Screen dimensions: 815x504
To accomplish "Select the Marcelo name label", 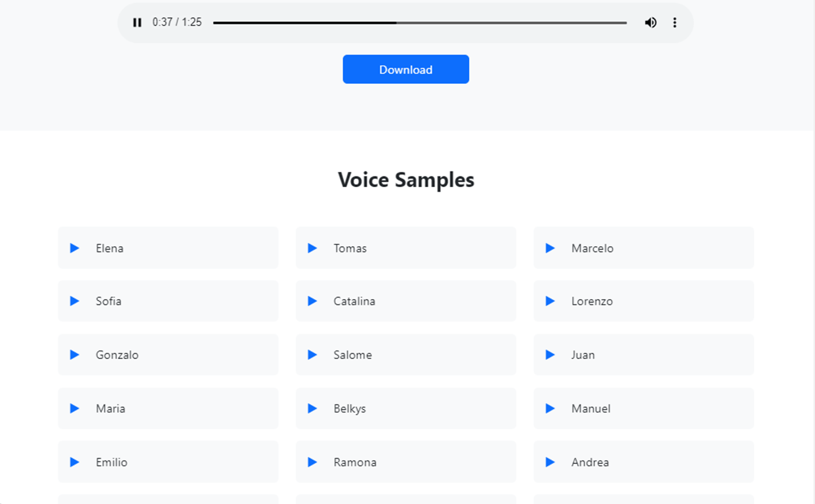I will tap(593, 248).
